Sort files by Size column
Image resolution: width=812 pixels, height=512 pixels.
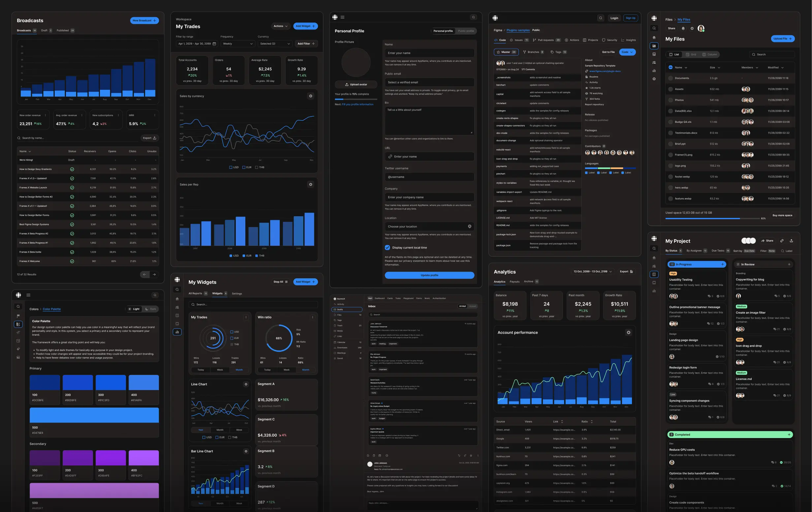[x=715, y=67]
